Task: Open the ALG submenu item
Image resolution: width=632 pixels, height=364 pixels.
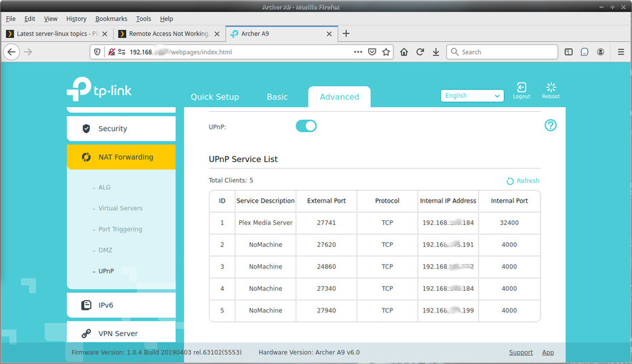Action: click(x=104, y=188)
